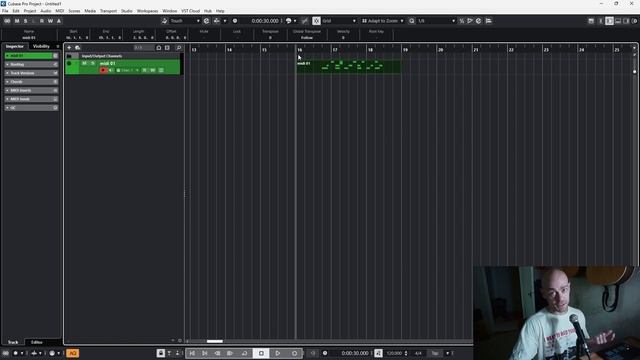Click Record Enable on midi 01 track
Image resolution: width=640 pixels, height=360 pixels.
tap(103, 70)
